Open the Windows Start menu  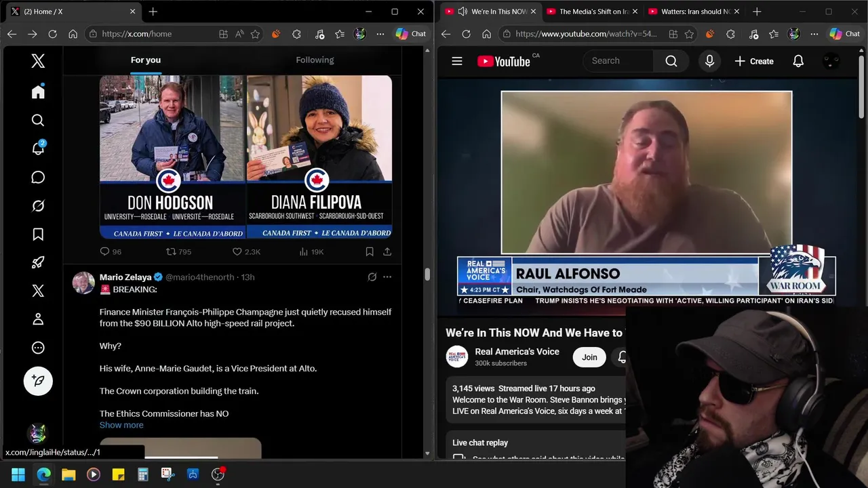[x=18, y=474]
